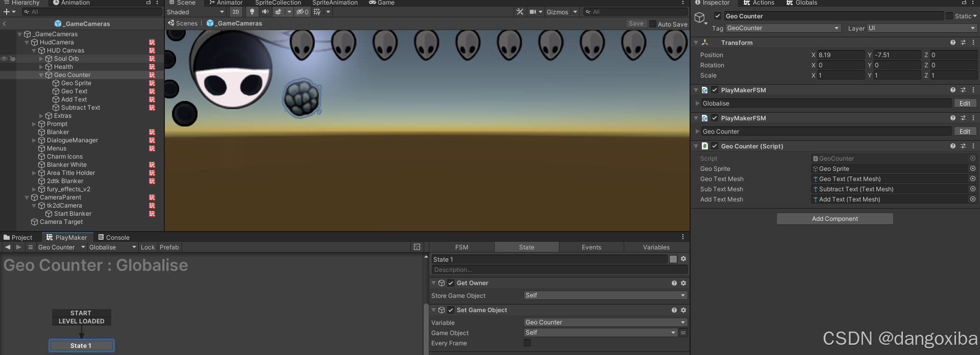This screenshot has width=980, height=355.
Task: Open the Globals tab by Inspector
Action: pyautogui.click(x=802, y=3)
